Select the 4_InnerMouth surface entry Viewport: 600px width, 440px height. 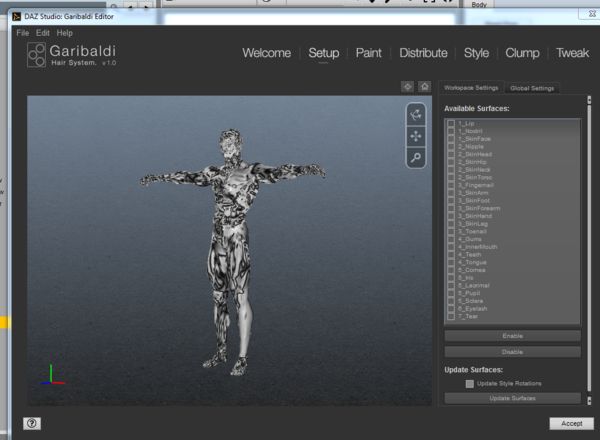pyautogui.click(x=512, y=247)
